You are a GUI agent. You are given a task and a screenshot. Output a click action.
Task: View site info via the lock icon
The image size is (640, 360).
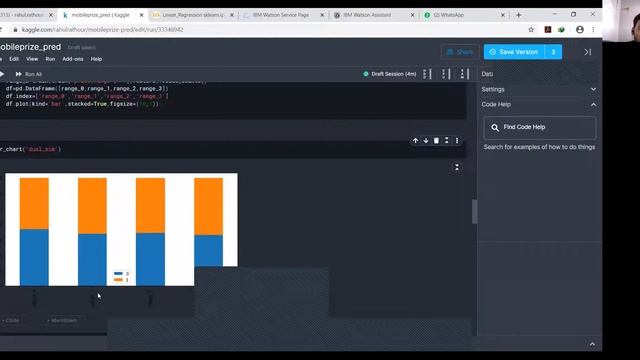coord(15,29)
